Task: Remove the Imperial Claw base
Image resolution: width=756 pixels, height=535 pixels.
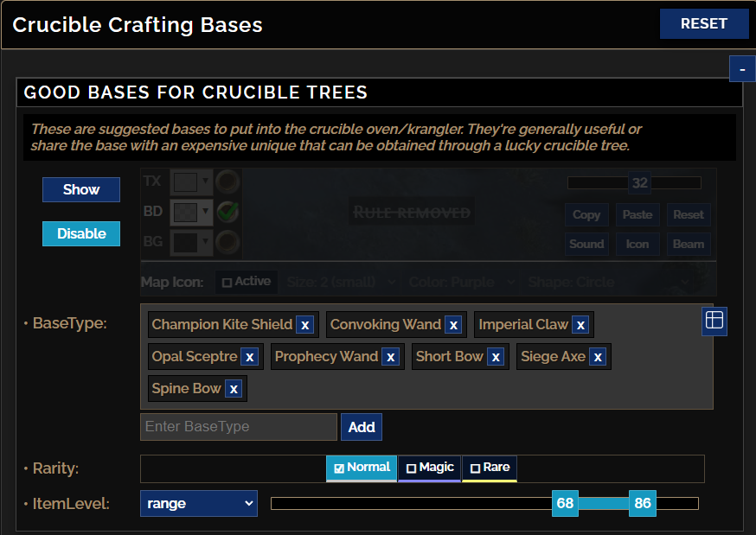Action: pyautogui.click(x=581, y=325)
